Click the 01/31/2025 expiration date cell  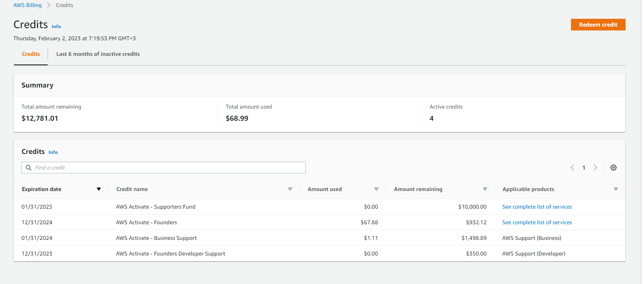37,207
